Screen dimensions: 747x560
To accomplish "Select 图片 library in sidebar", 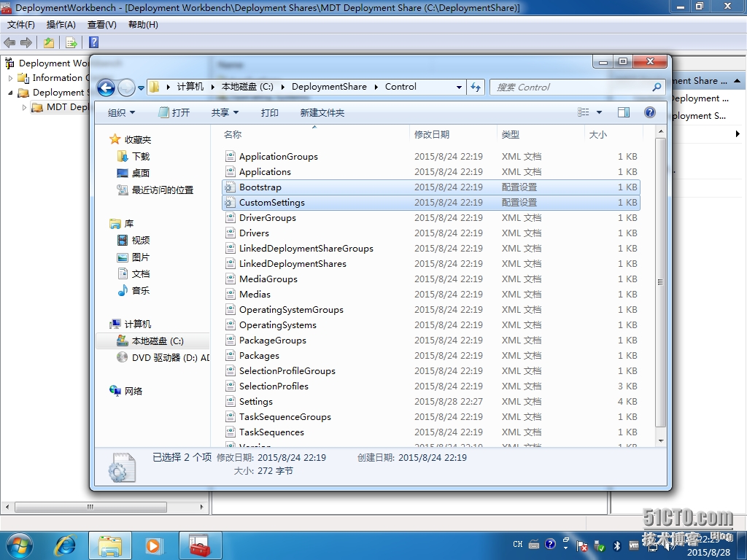I will pos(133,257).
